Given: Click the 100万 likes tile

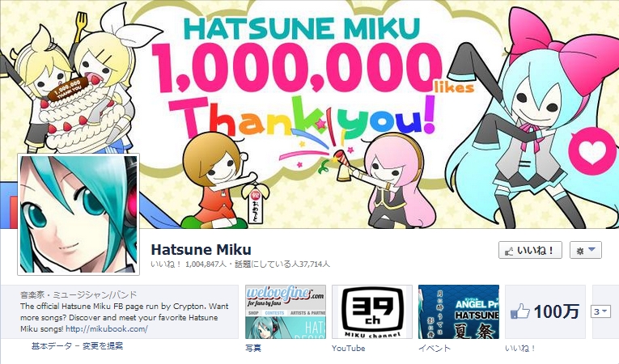Looking at the screenshot, I should tap(545, 312).
